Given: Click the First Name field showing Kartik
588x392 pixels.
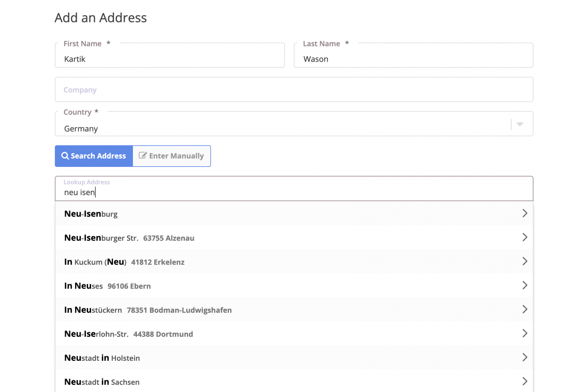Looking at the screenshot, I should pos(169,59).
